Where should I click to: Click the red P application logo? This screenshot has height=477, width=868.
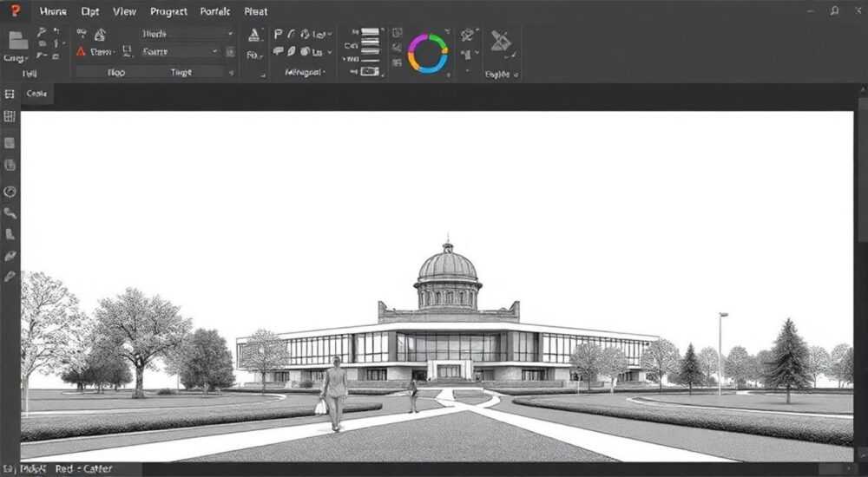[15, 10]
